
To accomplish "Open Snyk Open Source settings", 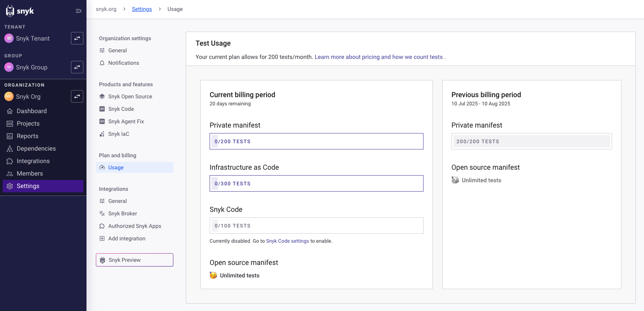I will point(130,96).
